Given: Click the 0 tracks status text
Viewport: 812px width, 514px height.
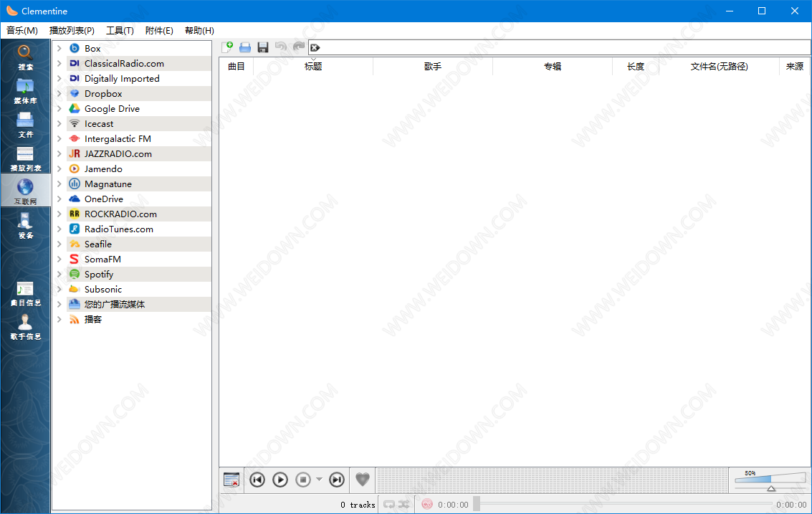Looking at the screenshot, I should tap(358, 505).
